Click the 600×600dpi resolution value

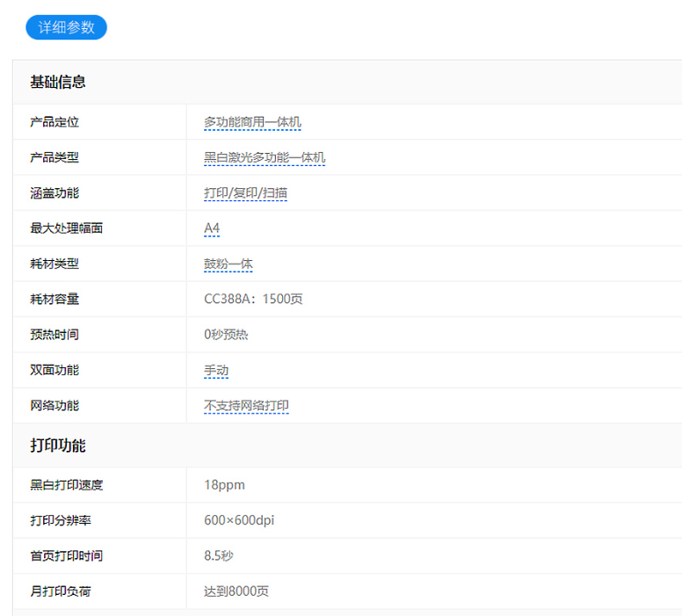[x=239, y=520]
